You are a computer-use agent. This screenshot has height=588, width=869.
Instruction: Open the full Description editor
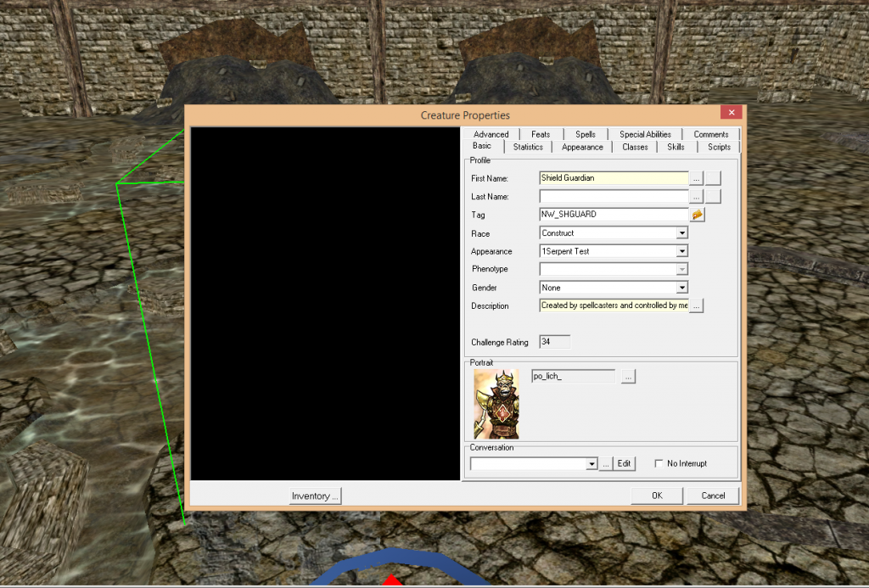click(696, 305)
